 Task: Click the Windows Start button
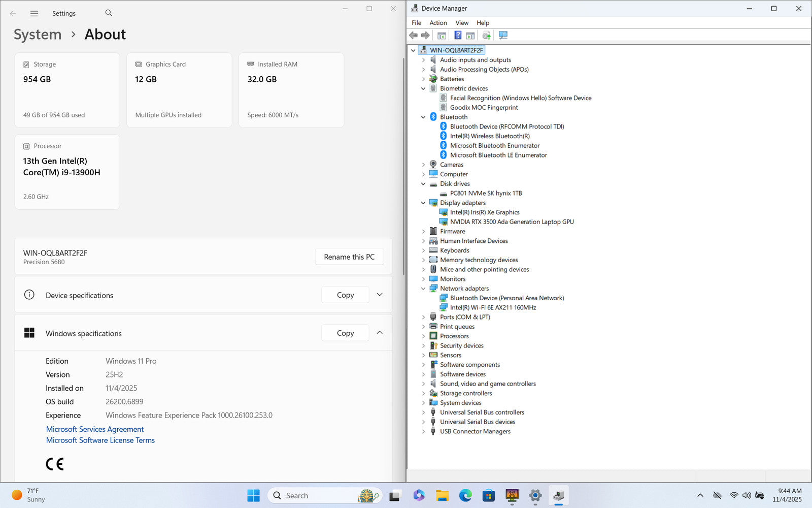pyautogui.click(x=253, y=495)
